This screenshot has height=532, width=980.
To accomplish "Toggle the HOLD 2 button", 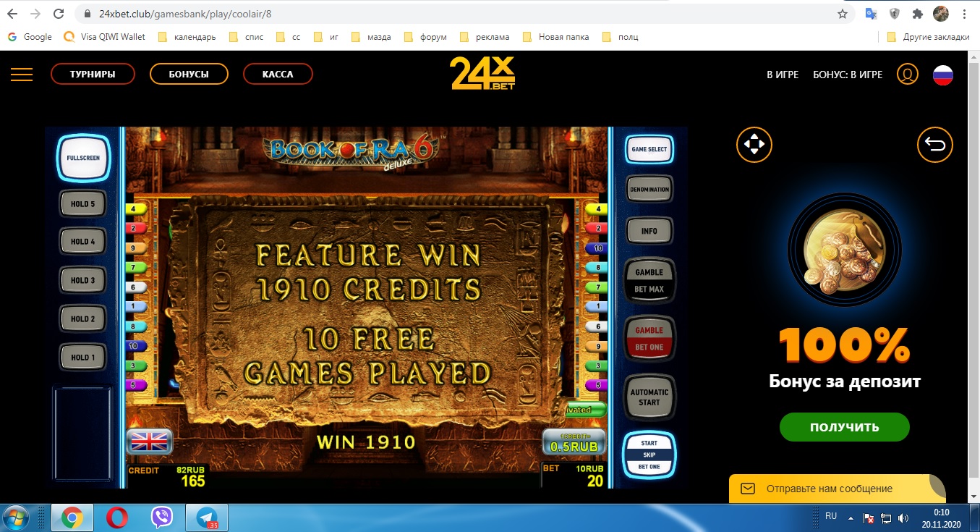I will pos(82,318).
